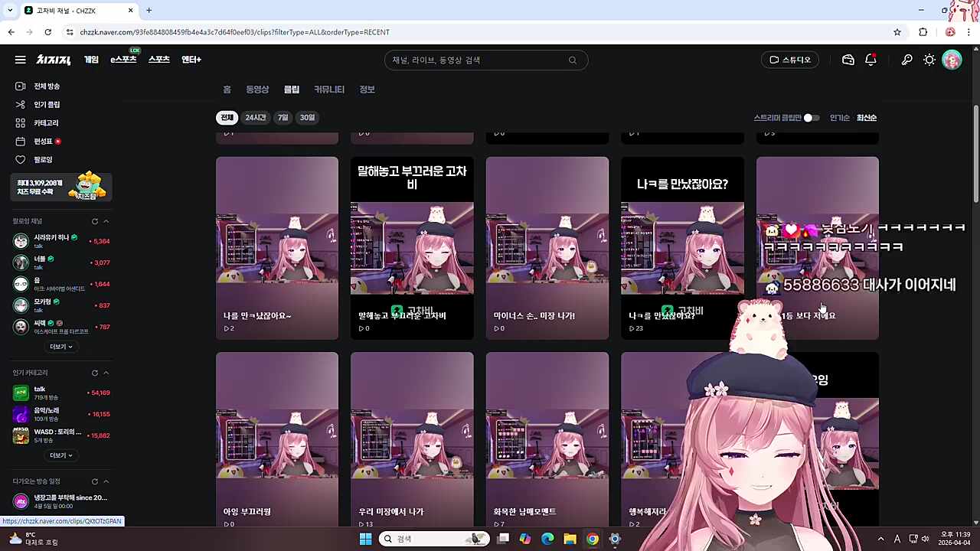This screenshot has width=980, height=551.
Task: Open 전체 방송 in the sidebar
Action: click(47, 86)
